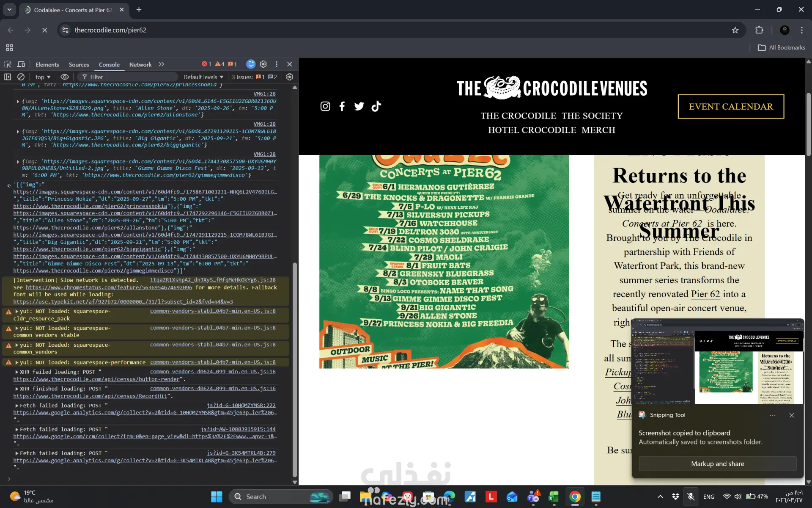
Task: Switch to the Sources tab
Action: 79,65
